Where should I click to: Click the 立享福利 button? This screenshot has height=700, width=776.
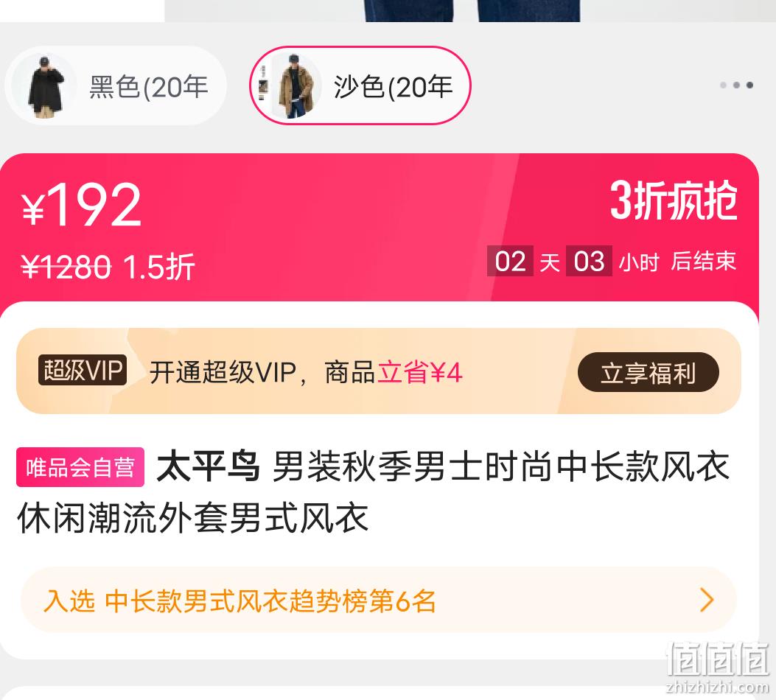pyautogui.click(x=648, y=373)
